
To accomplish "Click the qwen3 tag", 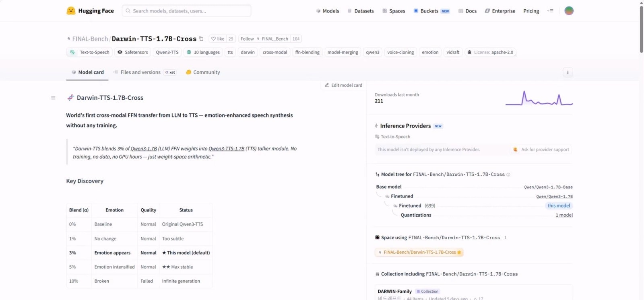I will point(373,52).
